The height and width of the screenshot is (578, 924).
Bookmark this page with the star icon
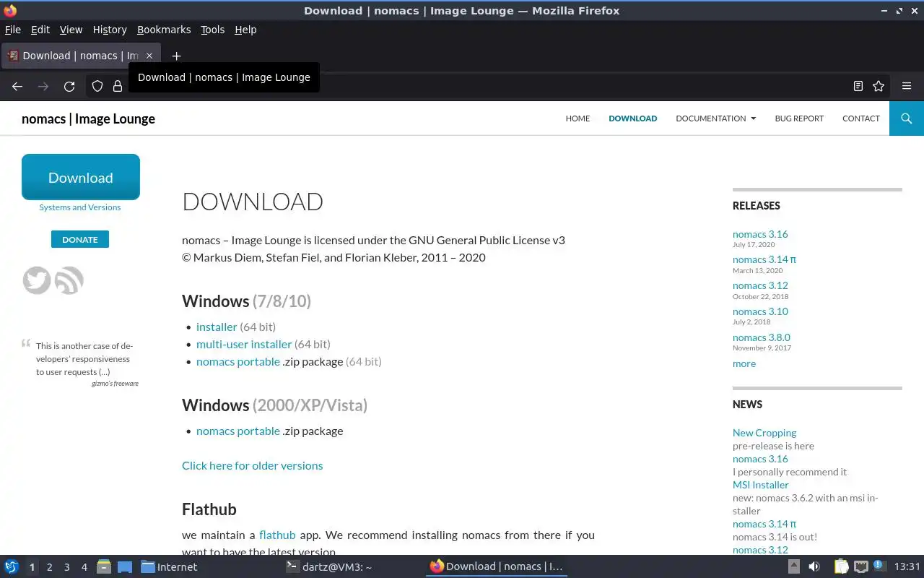tap(878, 86)
